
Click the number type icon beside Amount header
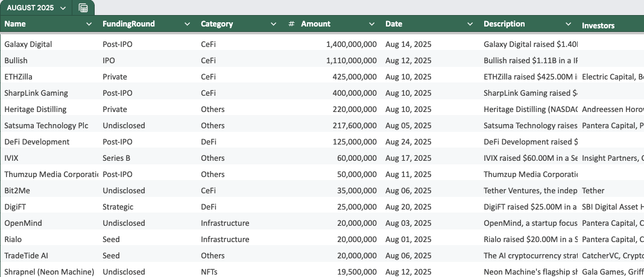tap(291, 24)
